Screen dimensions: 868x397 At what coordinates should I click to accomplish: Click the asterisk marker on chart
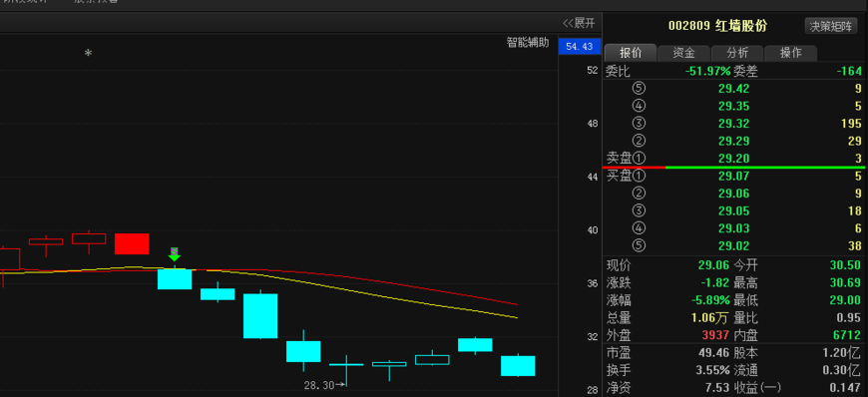pos(88,53)
